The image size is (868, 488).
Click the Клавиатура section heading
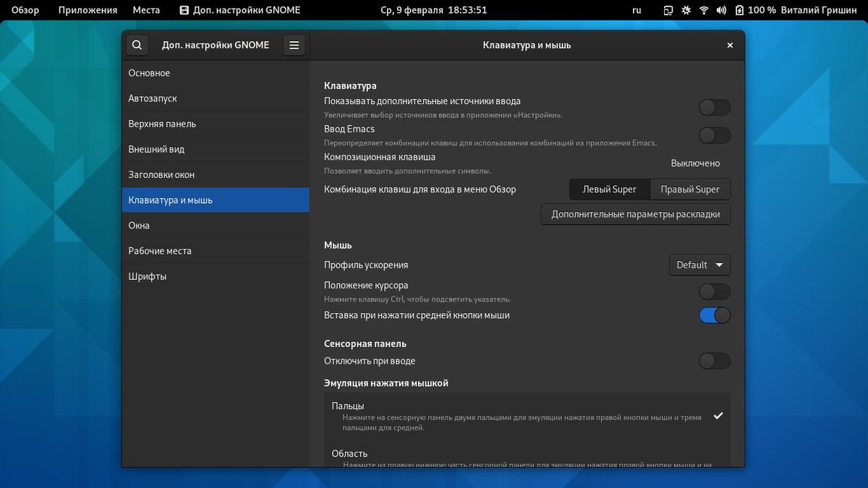[350, 85]
